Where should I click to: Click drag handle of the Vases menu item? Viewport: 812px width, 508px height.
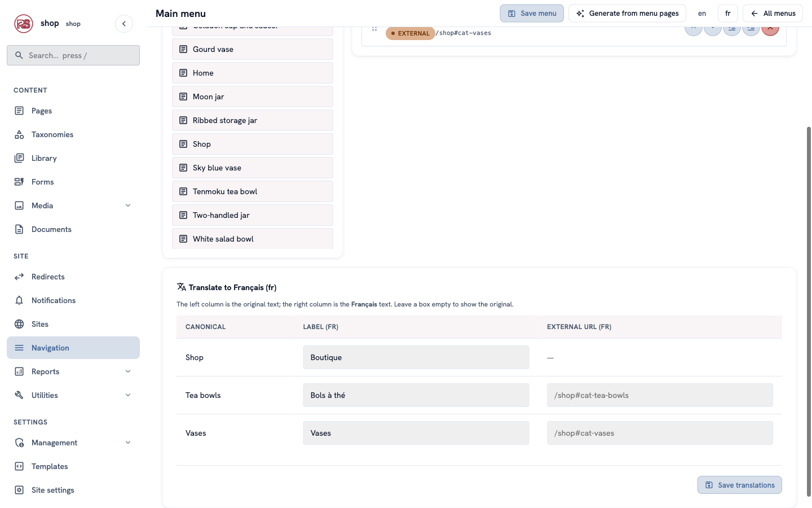pos(374,29)
